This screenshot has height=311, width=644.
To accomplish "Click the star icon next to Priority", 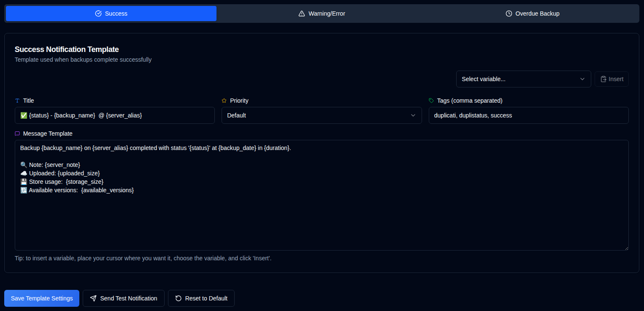I will pos(224,100).
